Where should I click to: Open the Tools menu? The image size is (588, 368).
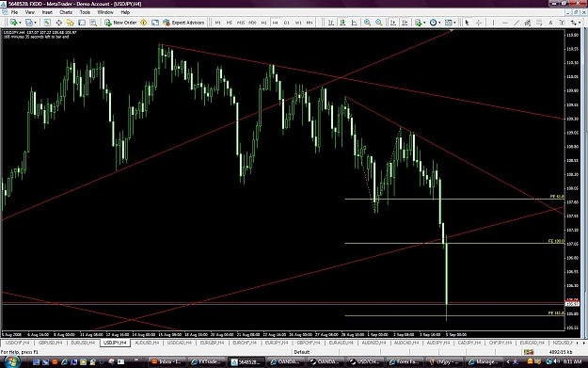85,12
